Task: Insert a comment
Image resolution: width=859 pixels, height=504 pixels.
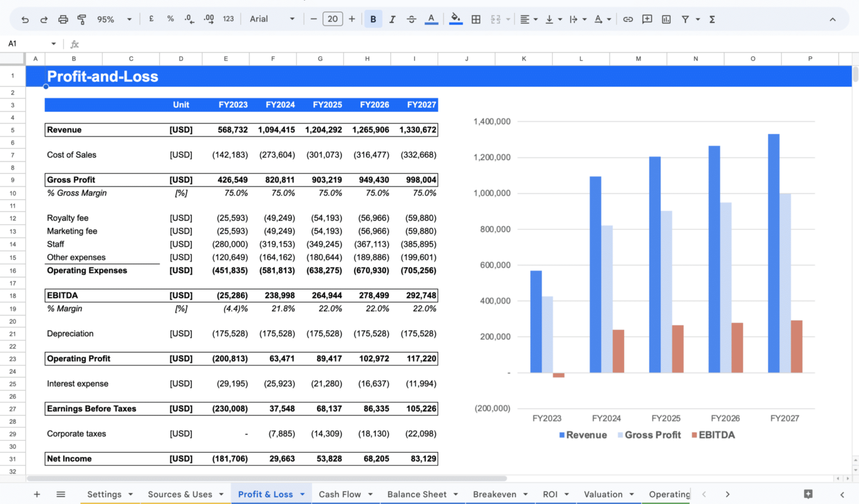Action: pos(646,18)
